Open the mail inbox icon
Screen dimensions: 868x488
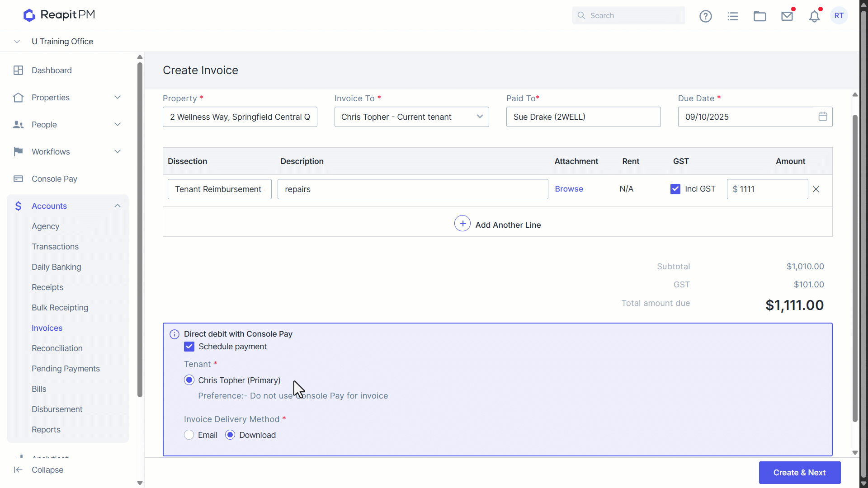pos(787,16)
